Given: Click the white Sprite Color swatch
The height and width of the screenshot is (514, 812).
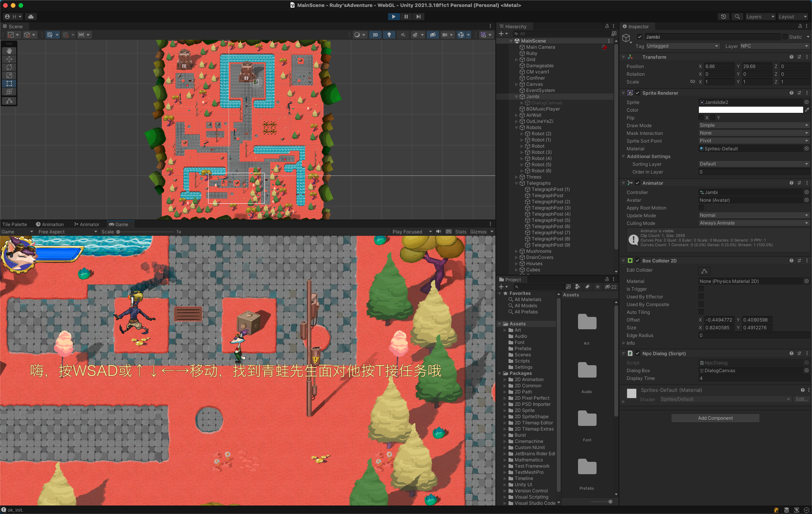Looking at the screenshot, I should point(751,110).
